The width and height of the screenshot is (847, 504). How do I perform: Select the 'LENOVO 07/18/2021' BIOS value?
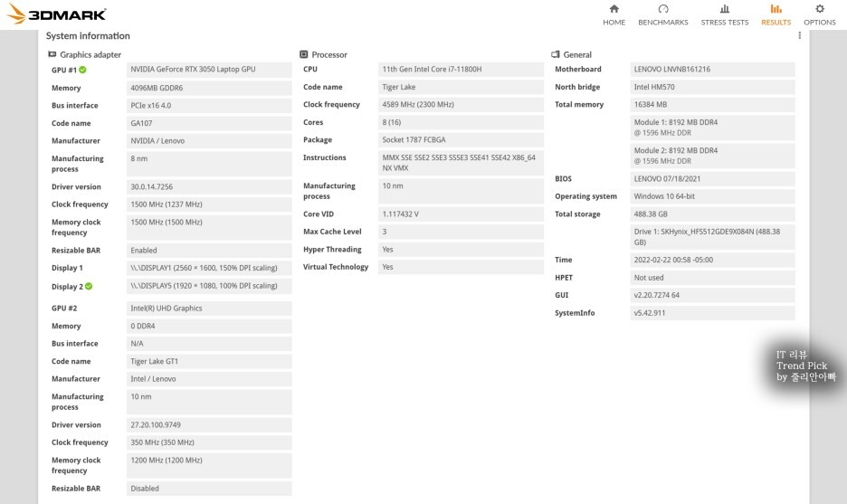tap(712, 179)
